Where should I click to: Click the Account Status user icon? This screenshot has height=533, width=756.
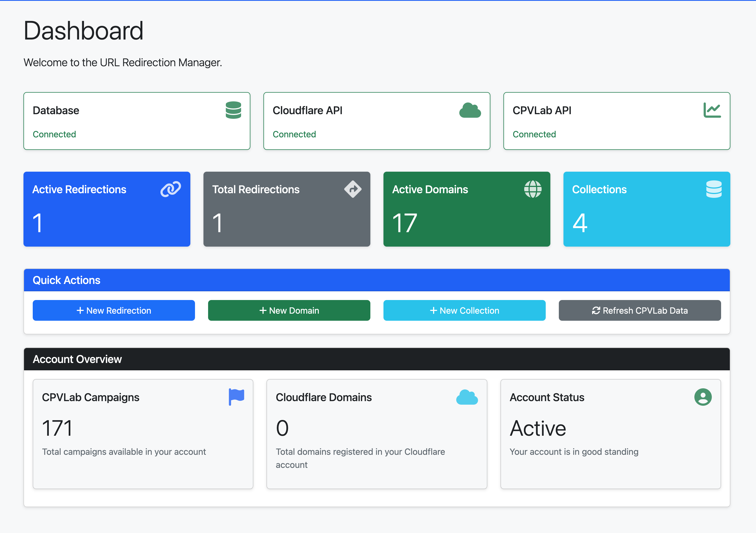coord(703,397)
